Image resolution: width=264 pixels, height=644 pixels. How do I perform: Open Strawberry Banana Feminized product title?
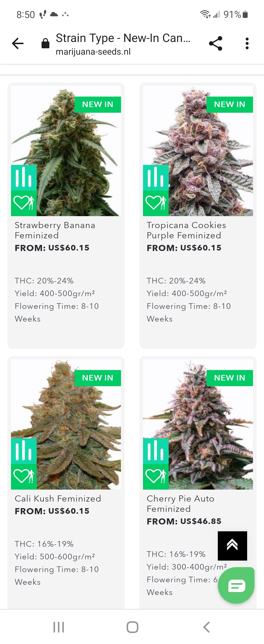point(55,230)
